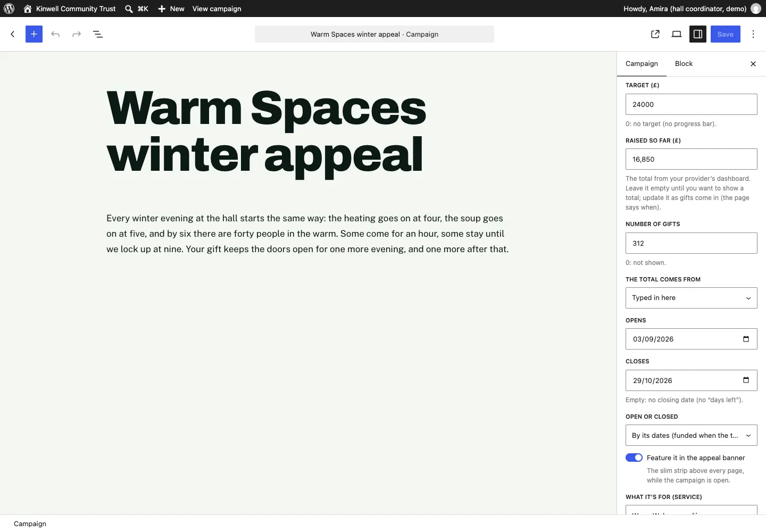Save the campaign
This screenshot has height=532, width=766.
click(x=726, y=34)
